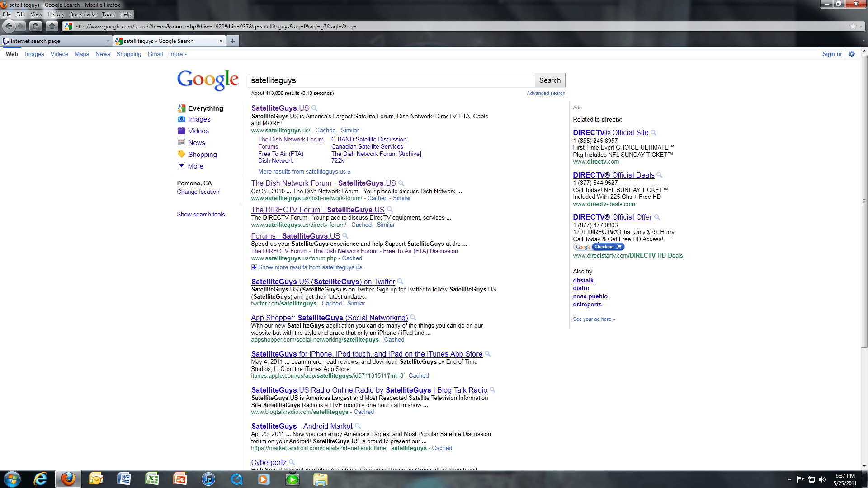868x488 pixels.
Task: Click preview magnifier beside iTunes App Store result
Action: (488, 354)
